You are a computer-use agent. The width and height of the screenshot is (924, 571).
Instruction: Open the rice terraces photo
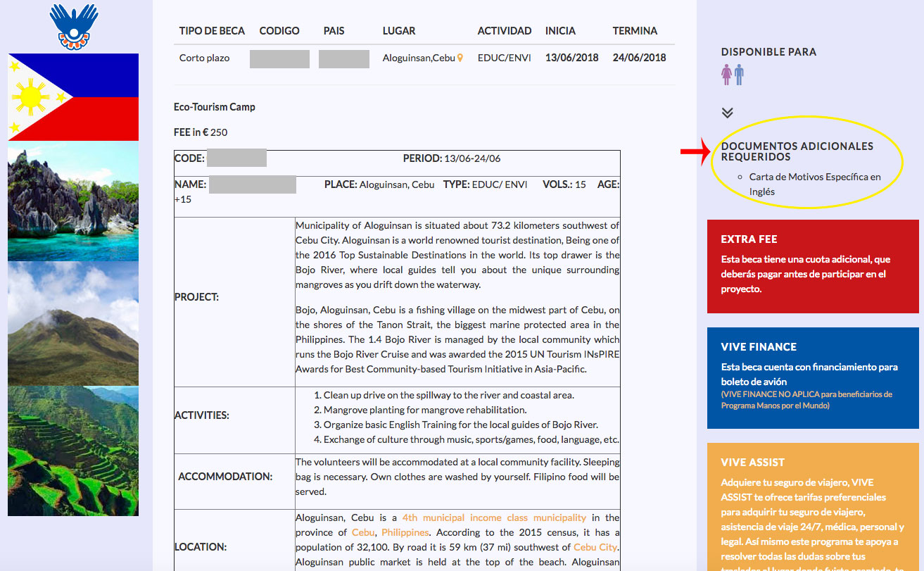73,451
